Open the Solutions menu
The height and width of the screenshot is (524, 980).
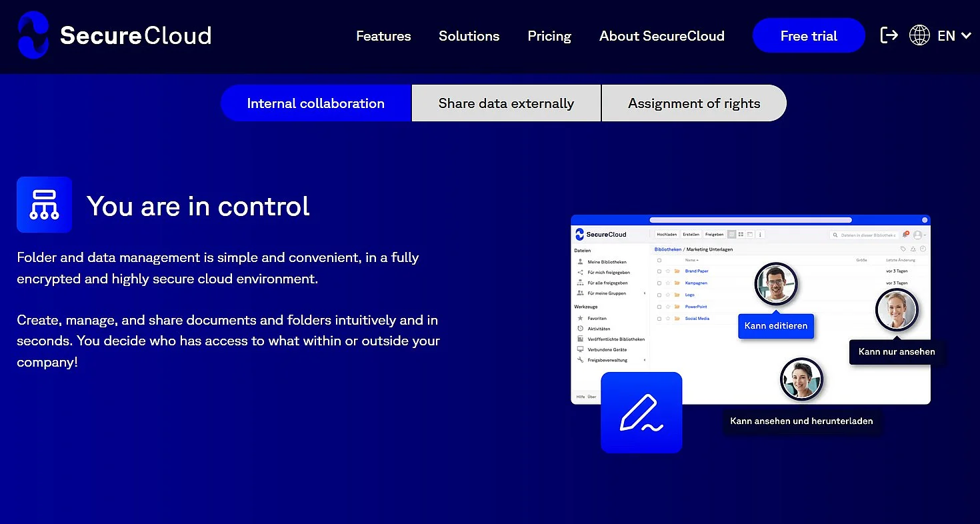point(469,36)
